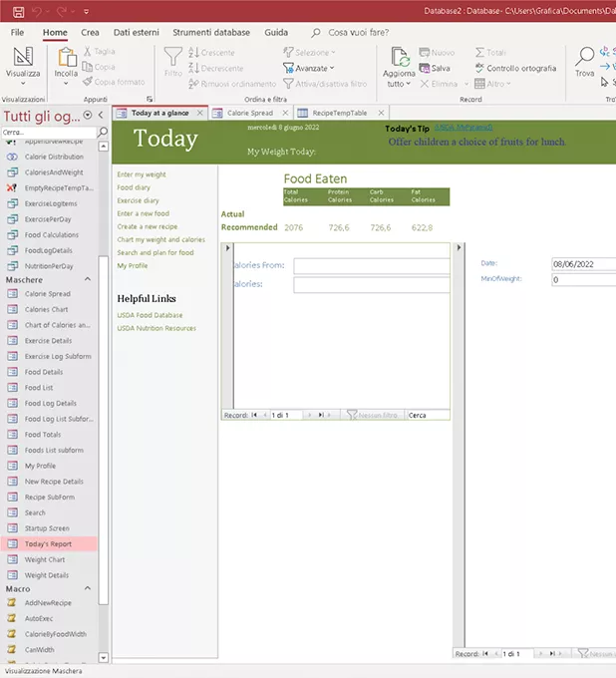The height and width of the screenshot is (678, 616).
Task: Run Controllo ortografia spell check
Action: (x=516, y=68)
